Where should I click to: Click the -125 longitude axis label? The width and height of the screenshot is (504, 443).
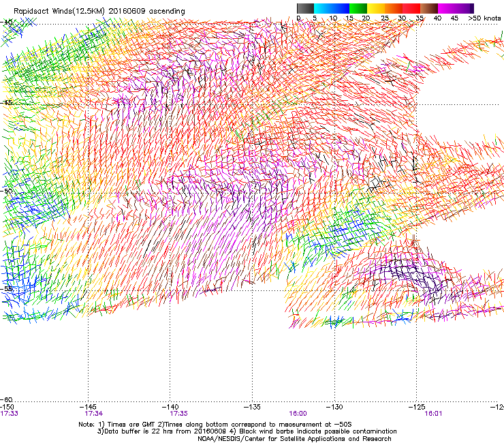[417, 407]
